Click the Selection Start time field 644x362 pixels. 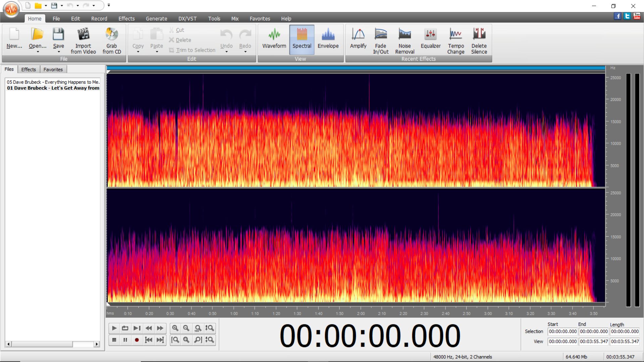562,331
